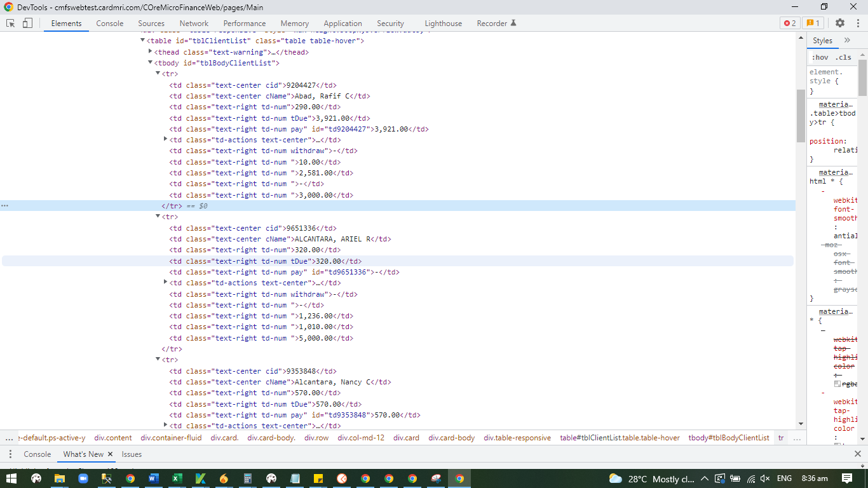Open the three-dot customize DevTools menu
This screenshot has width=868, height=488.
(857, 23)
